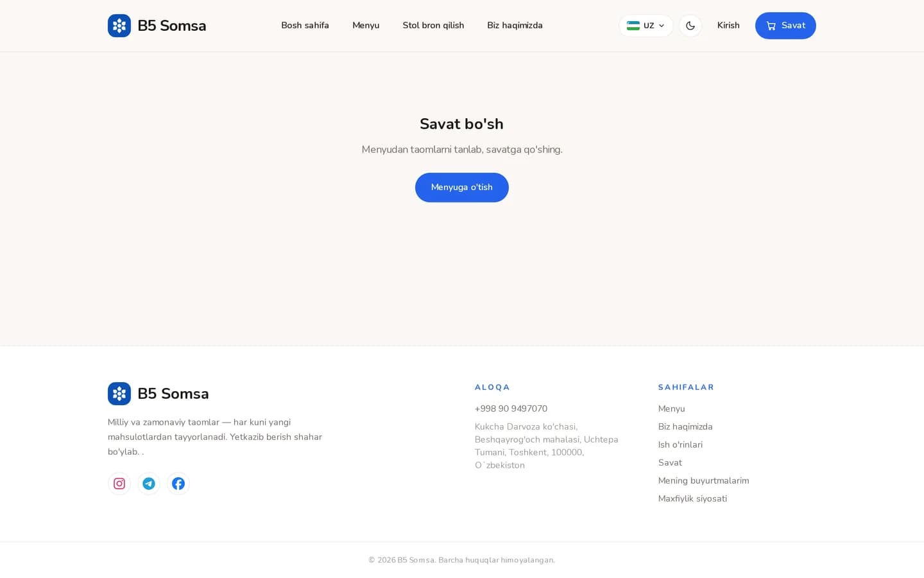Screen dimensions: 924x578
Task: Open Biz haqimizda in the header
Action: (515, 26)
